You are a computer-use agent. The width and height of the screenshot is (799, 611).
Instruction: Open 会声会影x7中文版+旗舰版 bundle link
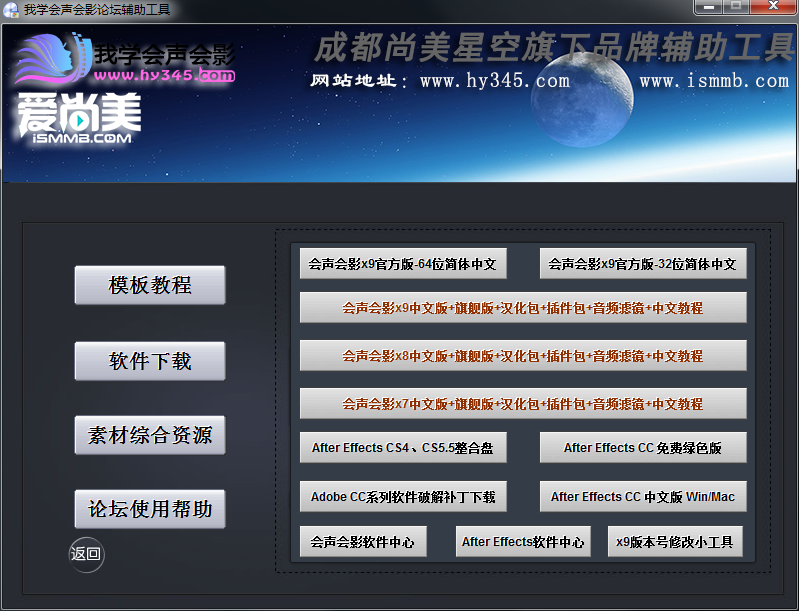point(523,403)
